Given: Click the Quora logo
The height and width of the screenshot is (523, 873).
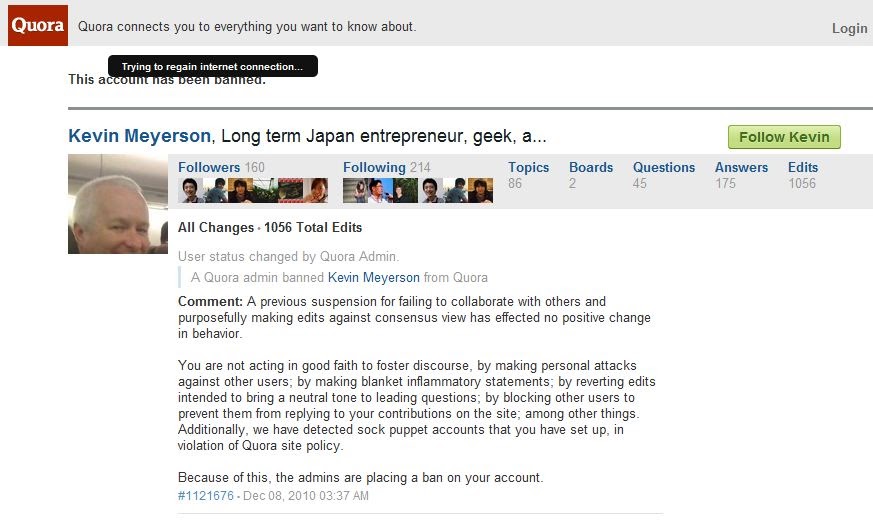Looking at the screenshot, I should (x=38, y=25).
